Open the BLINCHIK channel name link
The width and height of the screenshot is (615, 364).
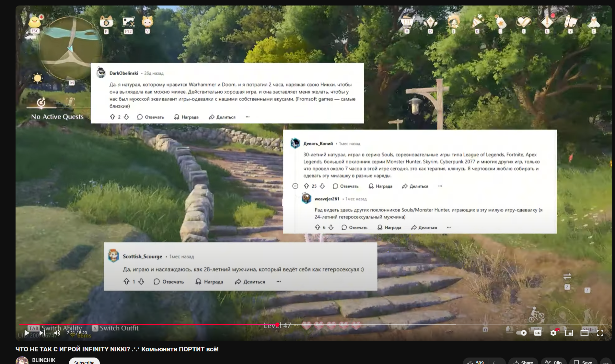point(44,360)
